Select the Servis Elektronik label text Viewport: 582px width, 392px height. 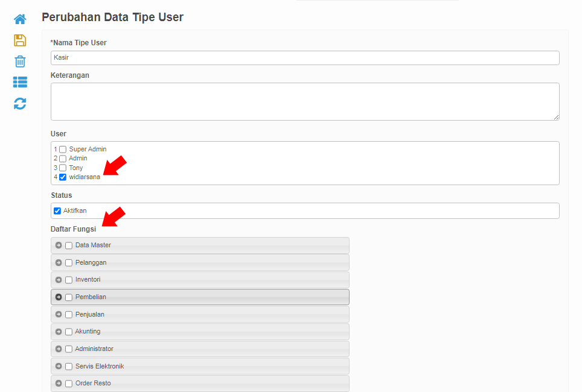click(x=100, y=367)
